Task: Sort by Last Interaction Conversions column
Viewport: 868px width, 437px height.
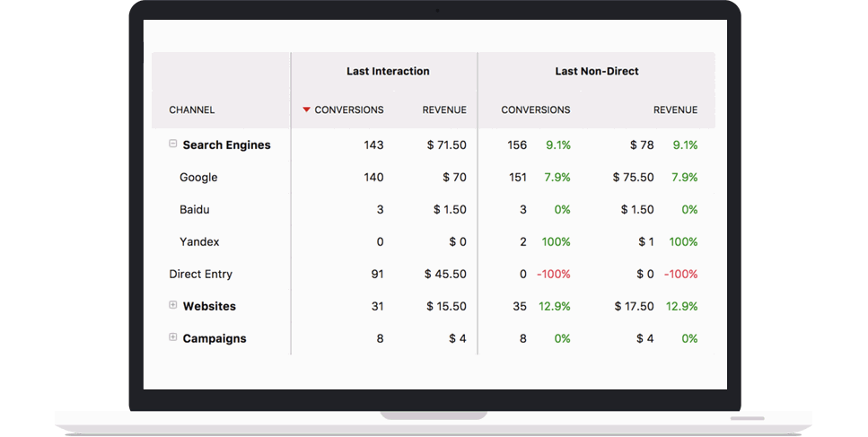Action: point(348,109)
